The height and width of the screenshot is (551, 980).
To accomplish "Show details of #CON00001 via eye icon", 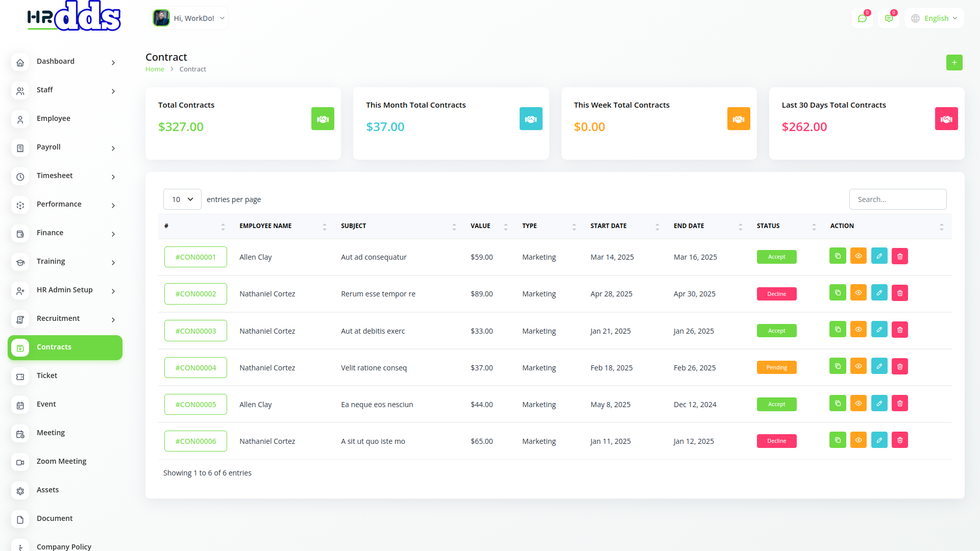I will (x=859, y=256).
